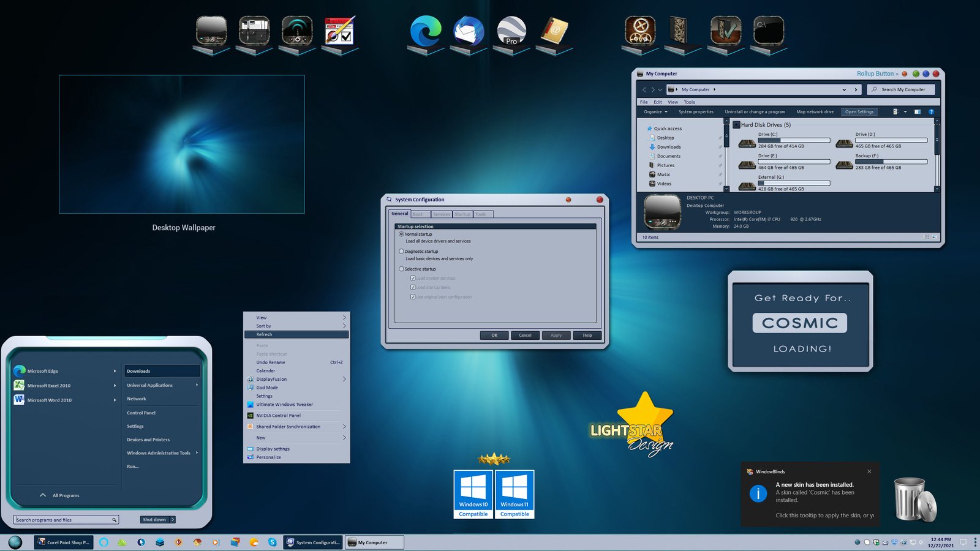
Task: Open Skype from the taskbar
Action: coord(272,542)
